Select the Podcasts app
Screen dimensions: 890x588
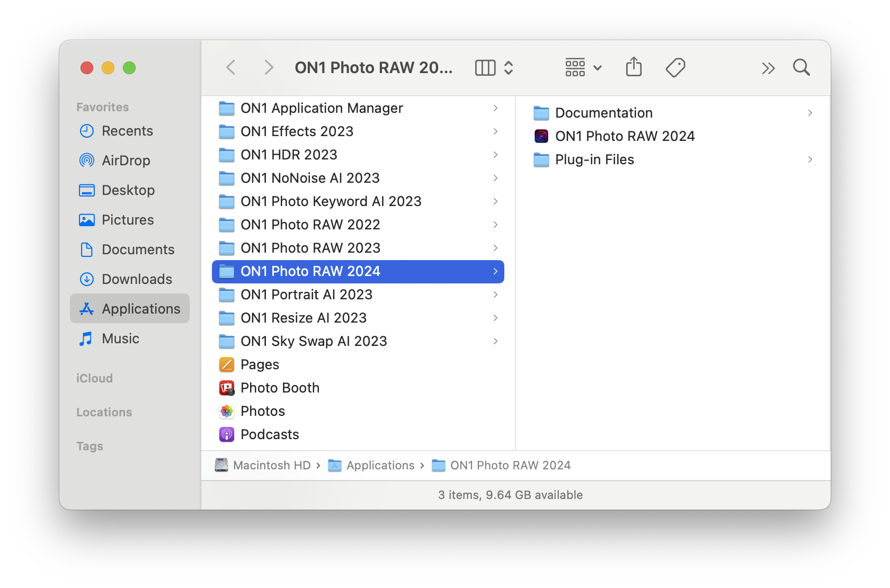point(358,434)
